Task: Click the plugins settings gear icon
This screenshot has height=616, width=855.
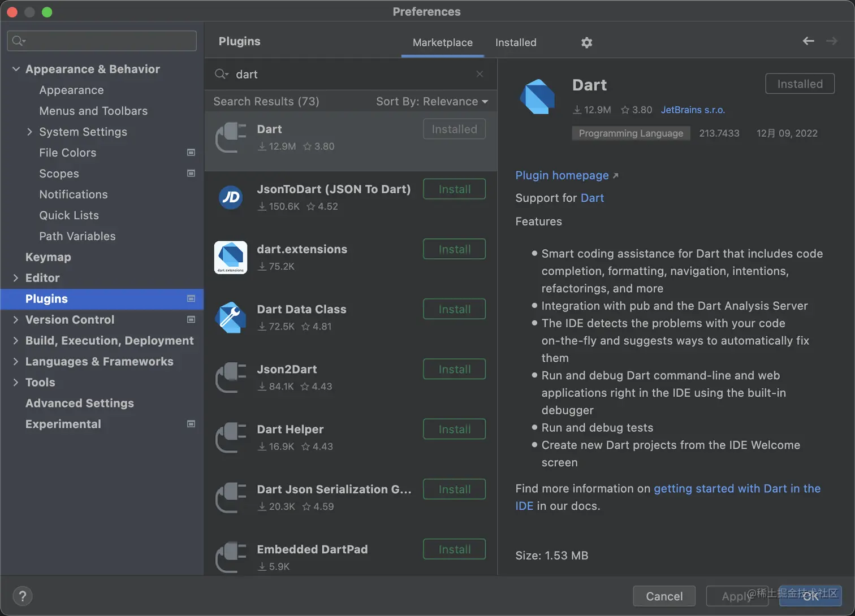Action: (x=586, y=42)
